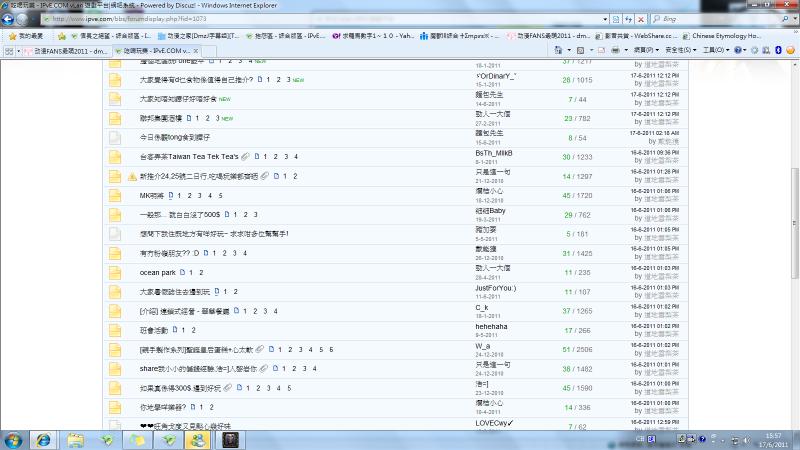800x450 pixels.
Task: Click the Home icon in command bar
Action: tap(558, 50)
